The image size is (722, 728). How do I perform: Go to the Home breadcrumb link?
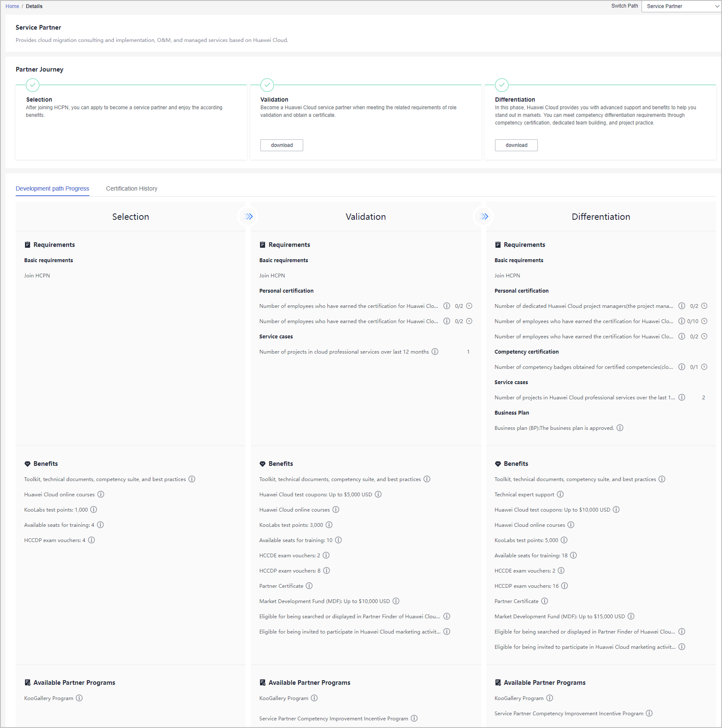[12, 6]
